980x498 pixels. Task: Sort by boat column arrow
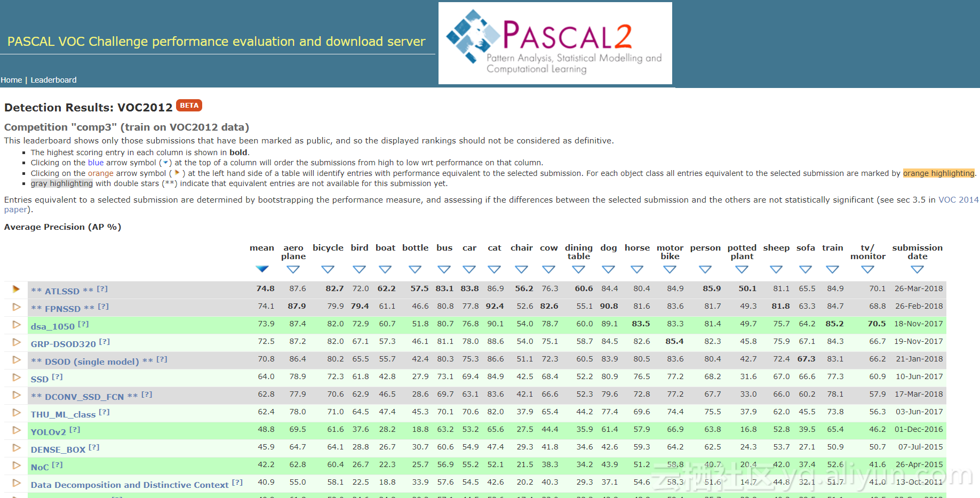385,269
